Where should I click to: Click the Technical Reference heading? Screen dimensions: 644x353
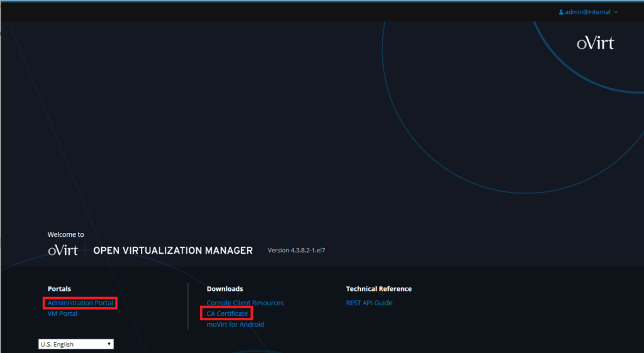(379, 289)
